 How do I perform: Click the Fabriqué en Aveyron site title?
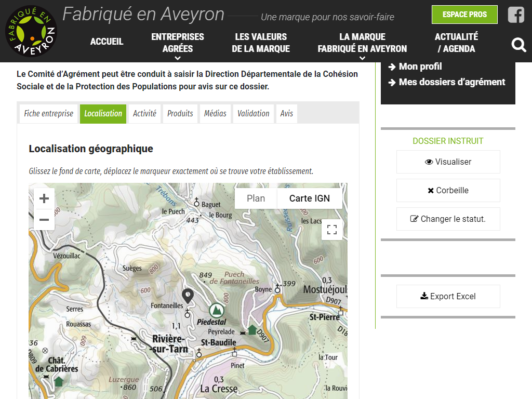pos(143,14)
